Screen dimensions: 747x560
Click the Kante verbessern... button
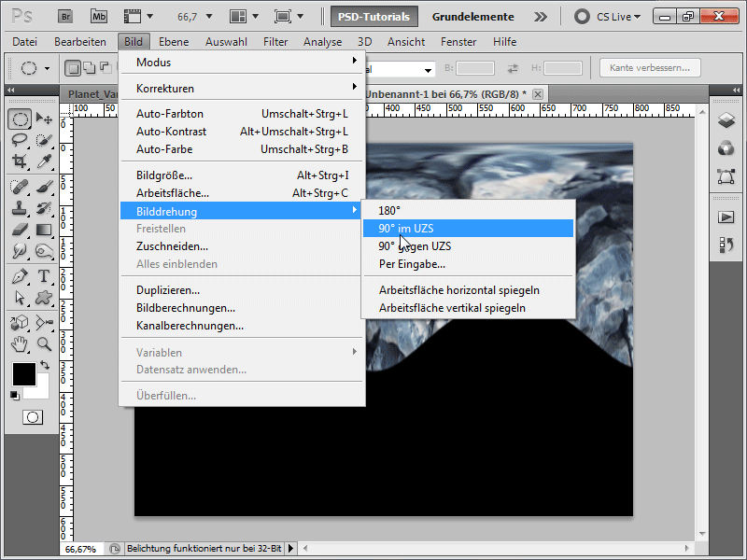650,68
